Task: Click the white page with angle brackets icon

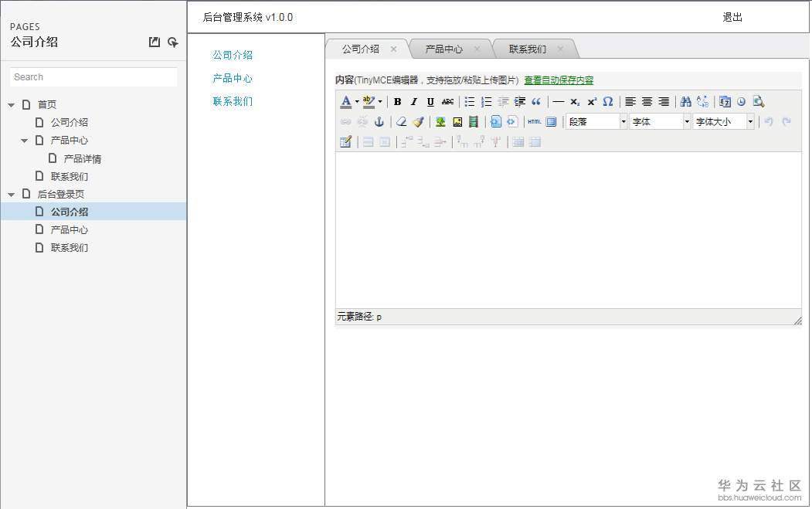Action: [x=512, y=122]
